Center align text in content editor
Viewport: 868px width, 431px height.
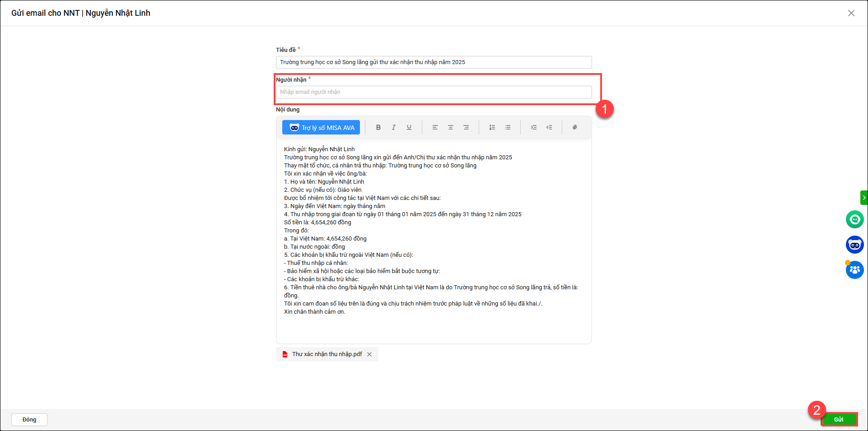[x=451, y=127]
